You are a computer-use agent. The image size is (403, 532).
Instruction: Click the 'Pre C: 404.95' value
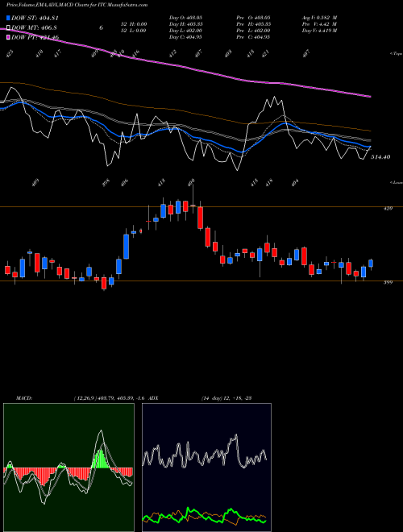253,37
